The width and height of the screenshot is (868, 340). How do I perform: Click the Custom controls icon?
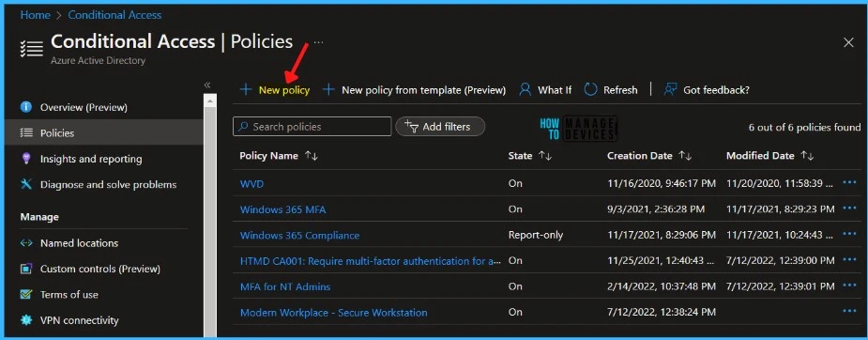point(26,269)
